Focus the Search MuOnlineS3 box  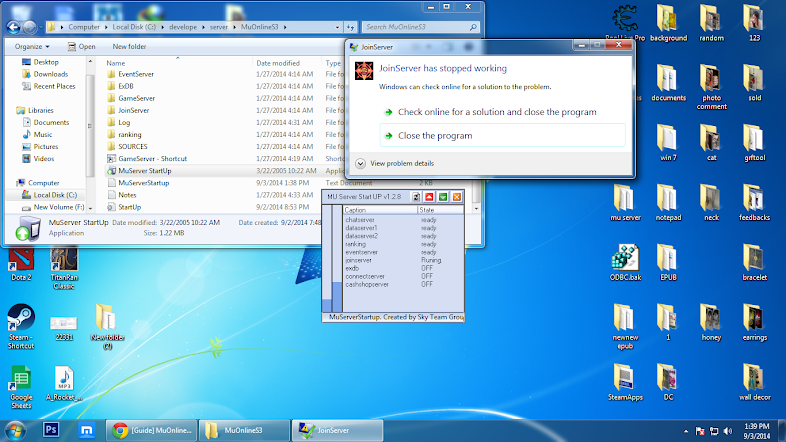pos(421,27)
